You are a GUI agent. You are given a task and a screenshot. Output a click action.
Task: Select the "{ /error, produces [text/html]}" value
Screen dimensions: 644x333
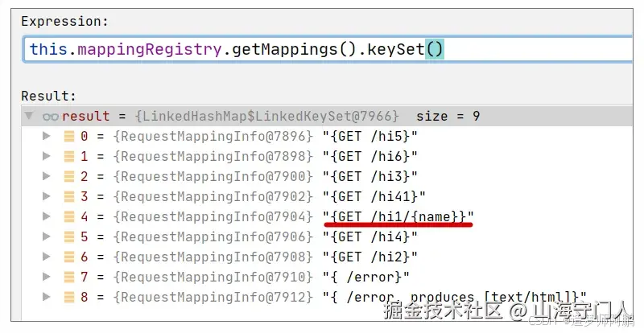click(455, 298)
